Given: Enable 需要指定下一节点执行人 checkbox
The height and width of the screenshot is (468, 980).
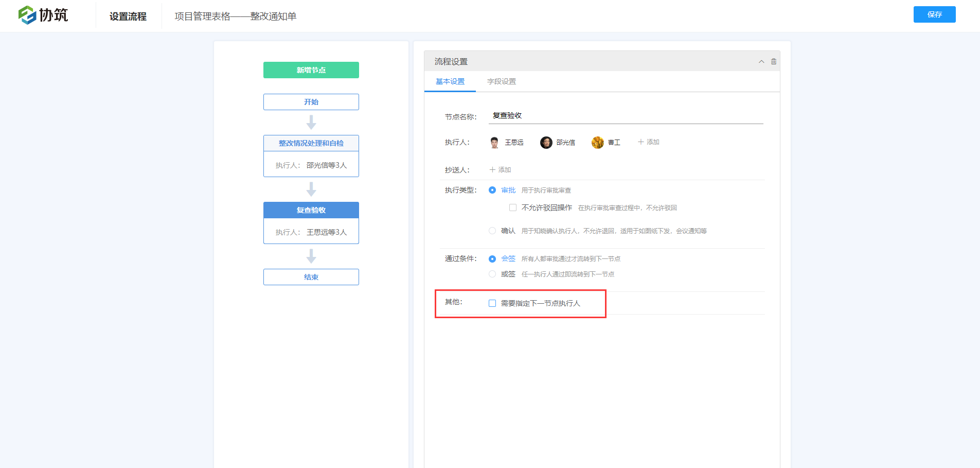Looking at the screenshot, I should [x=492, y=303].
